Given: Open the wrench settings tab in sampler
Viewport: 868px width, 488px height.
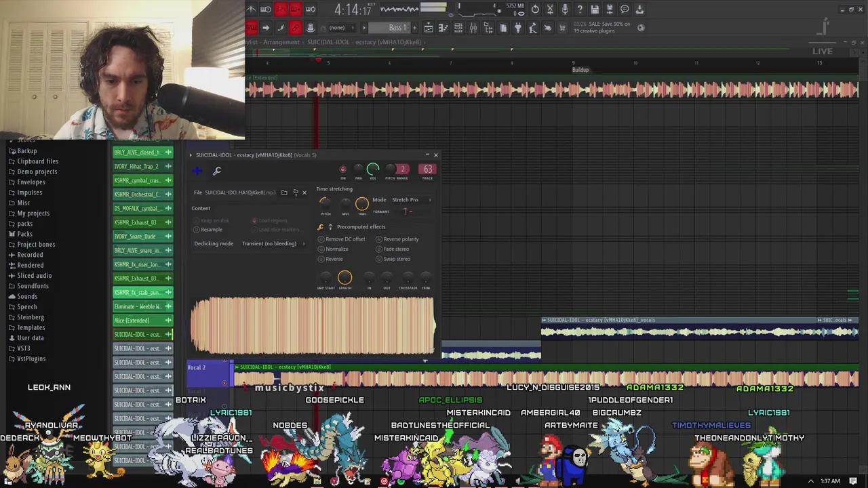Looking at the screenshot, I should click(x=217, y=171).
